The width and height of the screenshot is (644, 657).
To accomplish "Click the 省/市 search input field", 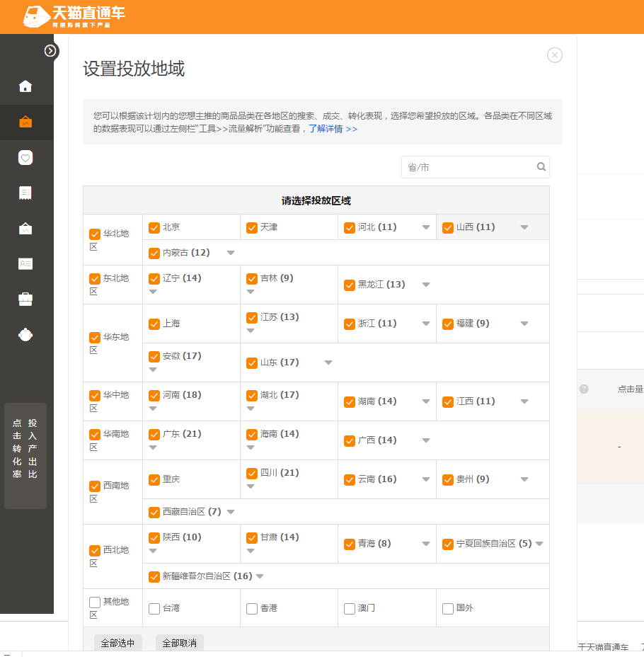I will coord(467,167).
